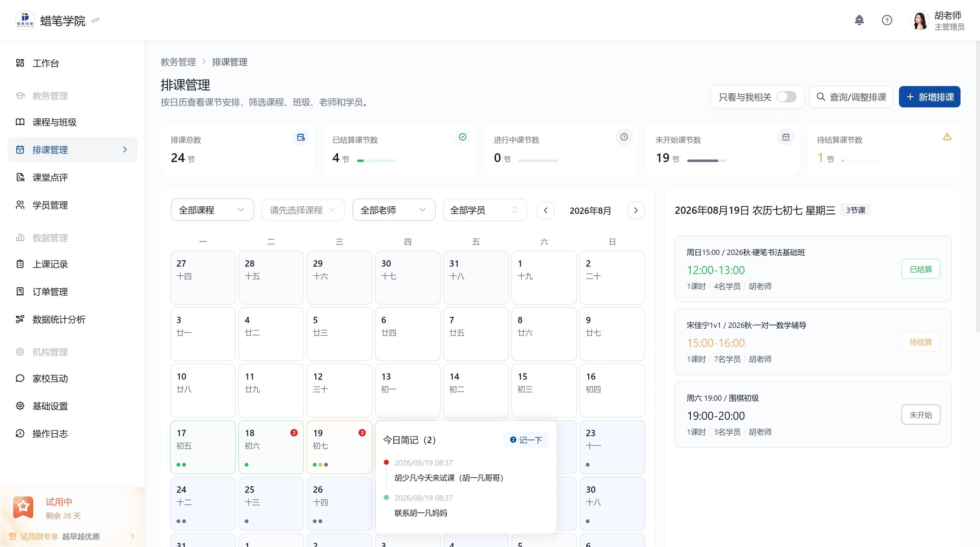The width and height of the screenshot is (980, 547).
Task: Open the 请先选择课程 dropdown
Action: pyautogui.click(x=303, y=210)
